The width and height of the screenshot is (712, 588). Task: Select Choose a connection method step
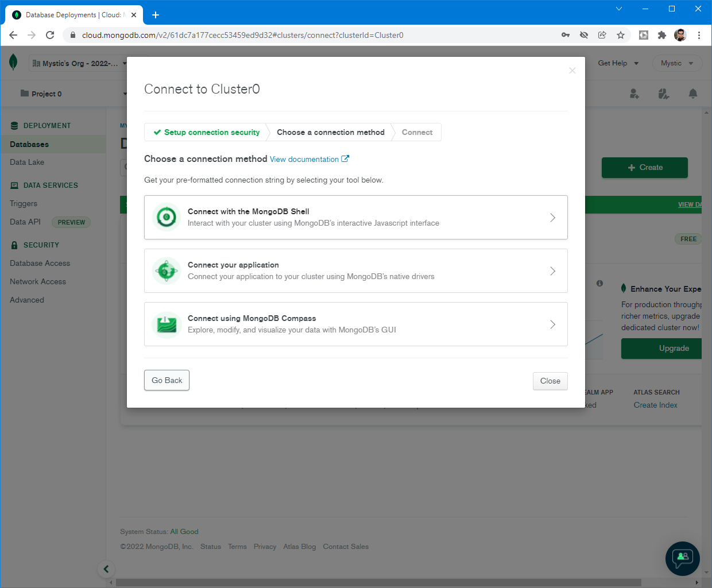(331, 132)
